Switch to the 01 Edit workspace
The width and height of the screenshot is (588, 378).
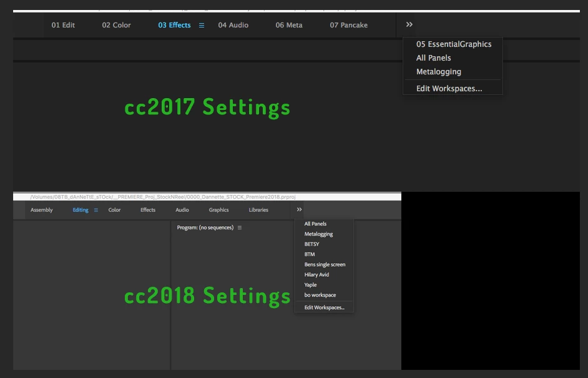point(63,25)
